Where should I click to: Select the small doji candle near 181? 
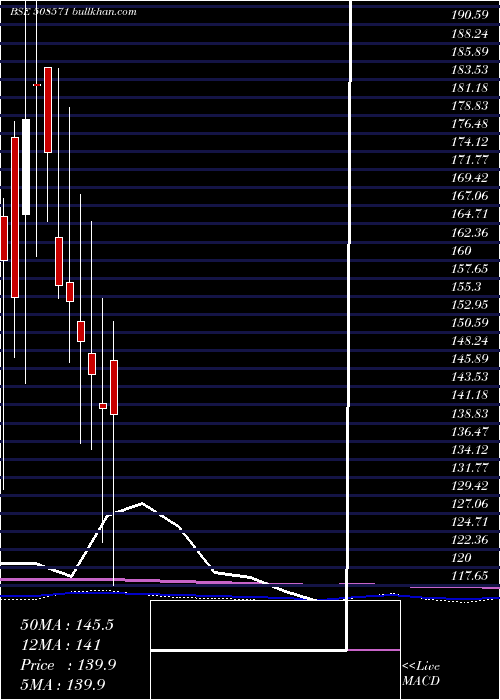37,84
